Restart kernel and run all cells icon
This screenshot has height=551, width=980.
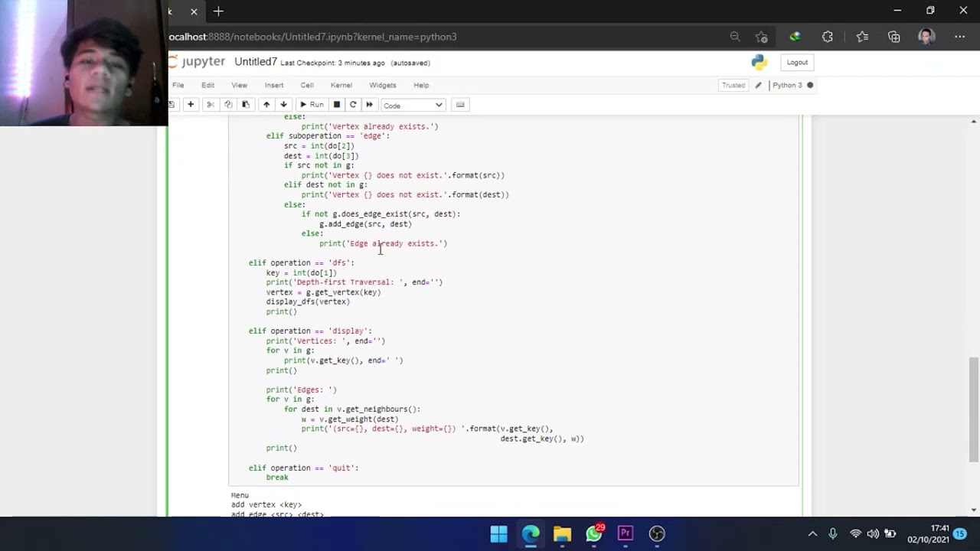click(369, 105)
